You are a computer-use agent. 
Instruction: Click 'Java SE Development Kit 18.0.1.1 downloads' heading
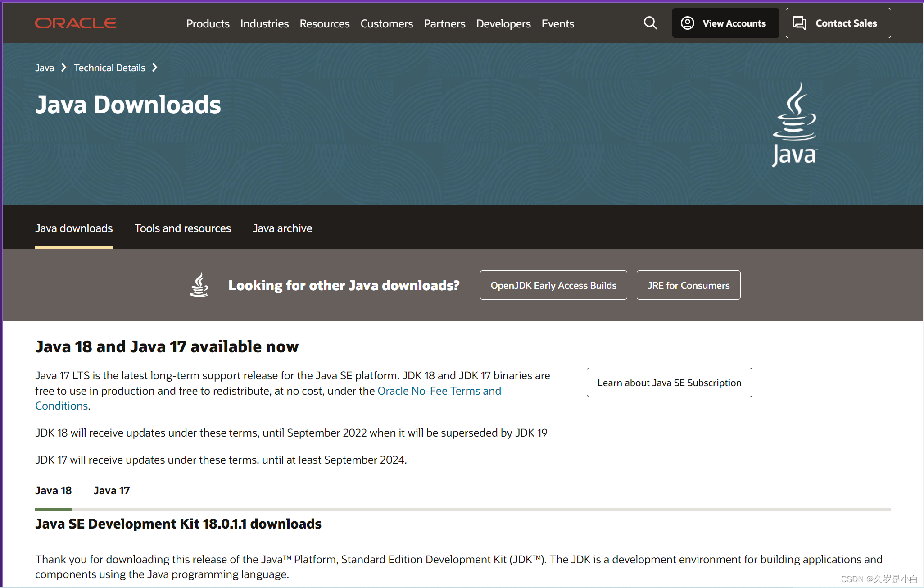click(178, 524)
